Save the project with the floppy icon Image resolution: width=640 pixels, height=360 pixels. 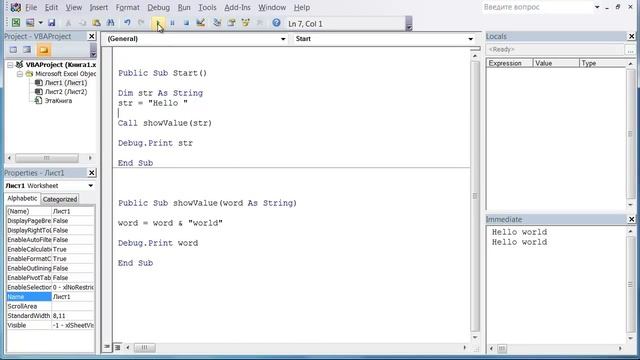click(51, 23)
